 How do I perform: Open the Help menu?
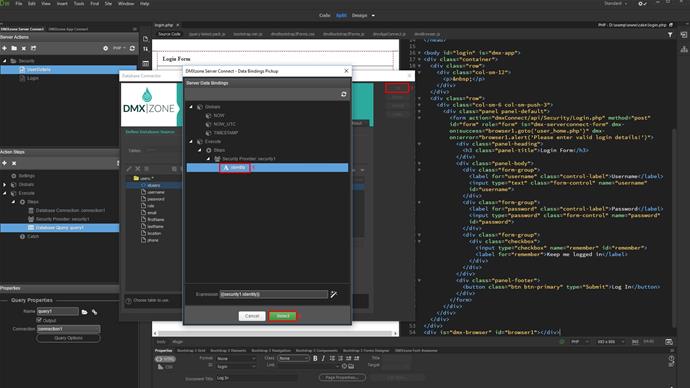point(144,4)
